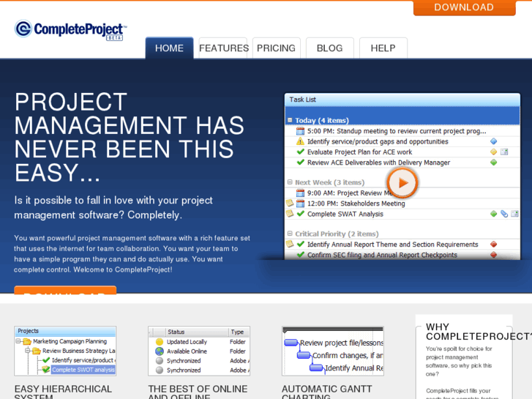
Task: Open the FEATURES tab
Action: tap(223, 48)
